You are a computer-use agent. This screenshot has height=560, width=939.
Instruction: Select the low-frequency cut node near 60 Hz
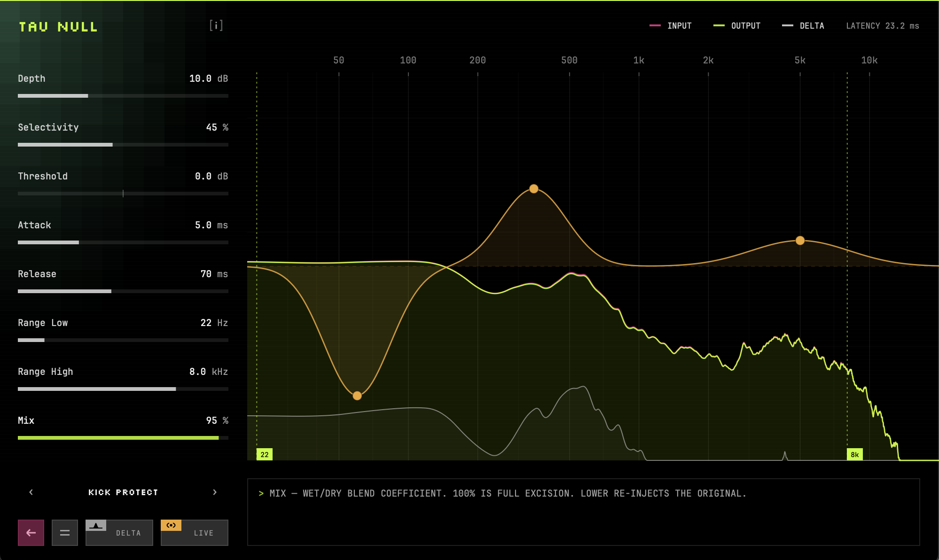[357, 396]
